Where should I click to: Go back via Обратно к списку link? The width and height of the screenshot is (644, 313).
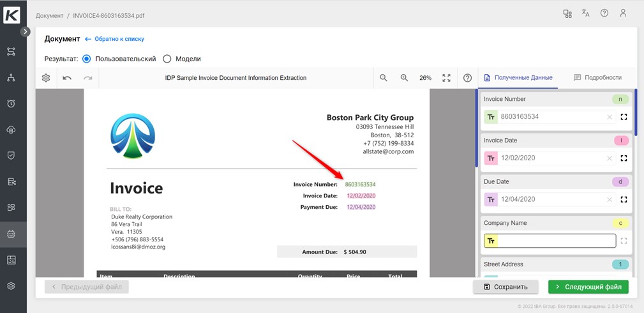[115, 39]
